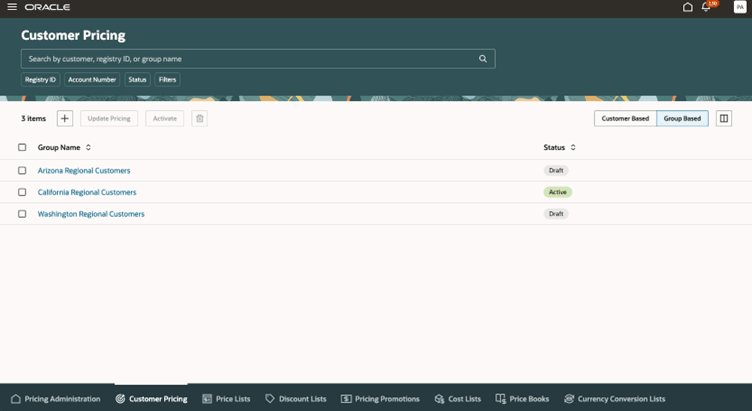Check the California Regional Customers row
This screenshot has width=752, height=411.
22,192
